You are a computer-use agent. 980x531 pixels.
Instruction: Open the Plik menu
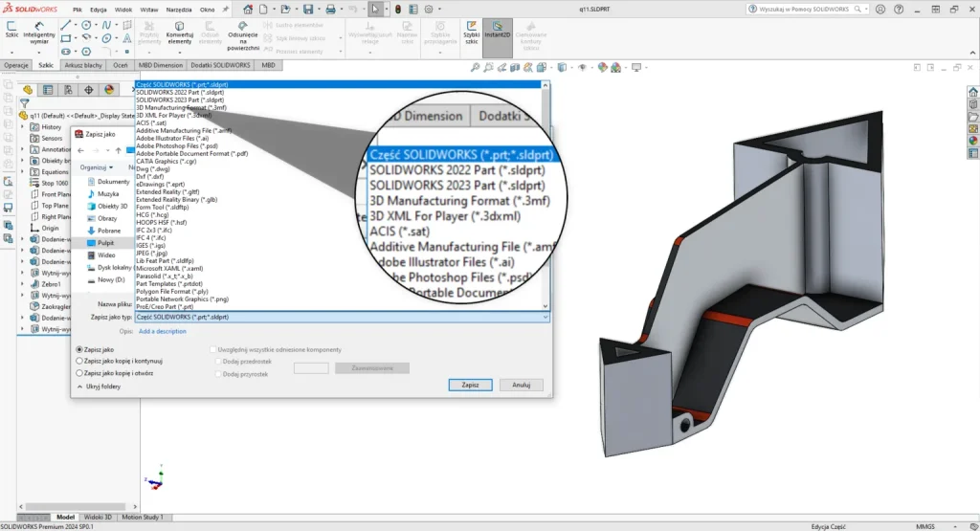[x=77, y=10]
